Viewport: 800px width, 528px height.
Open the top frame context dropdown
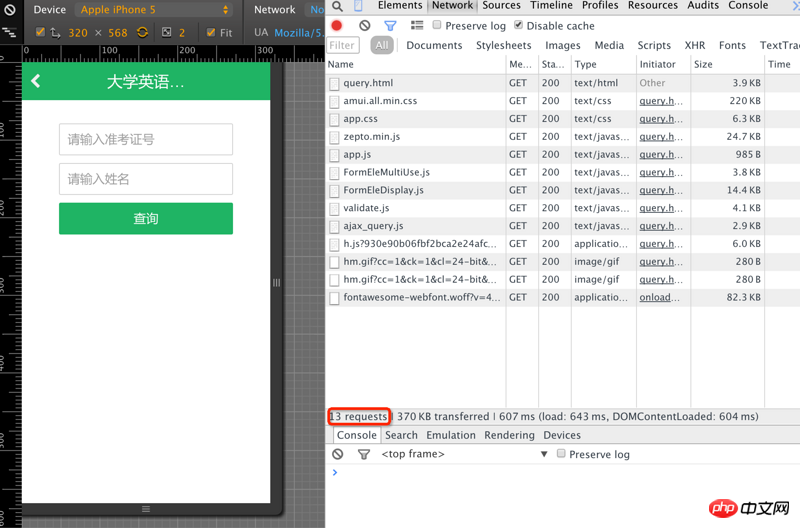point(464,454)
